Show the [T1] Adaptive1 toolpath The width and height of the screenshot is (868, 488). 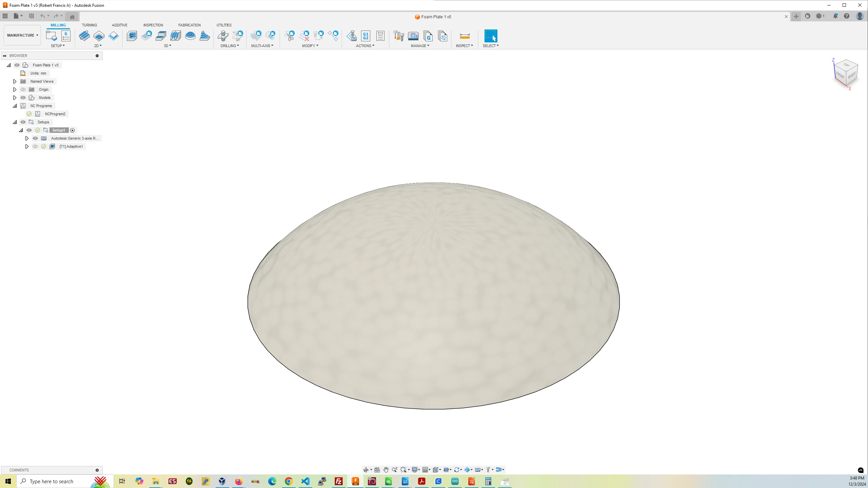pyautogui.click(x=35, y=146)
